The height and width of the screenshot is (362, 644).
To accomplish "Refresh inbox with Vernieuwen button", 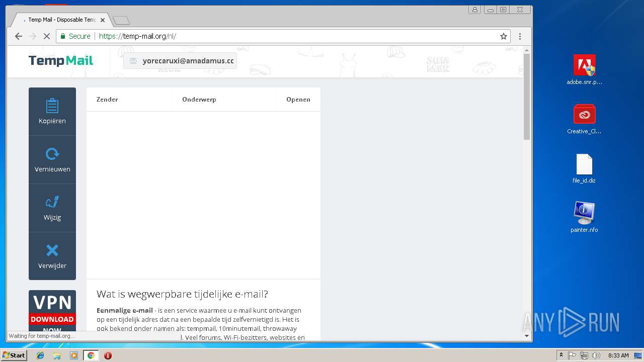I will pyautogui.click(x=52, y=160).
